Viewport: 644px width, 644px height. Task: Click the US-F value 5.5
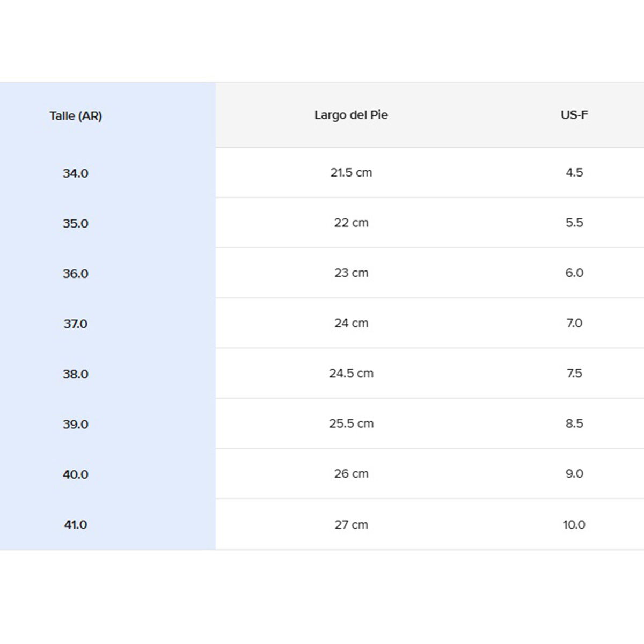coord(574,223)
